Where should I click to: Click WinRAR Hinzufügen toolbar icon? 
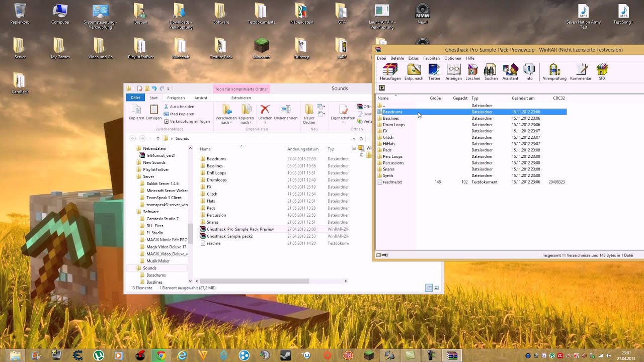click(x=390, y=72)
